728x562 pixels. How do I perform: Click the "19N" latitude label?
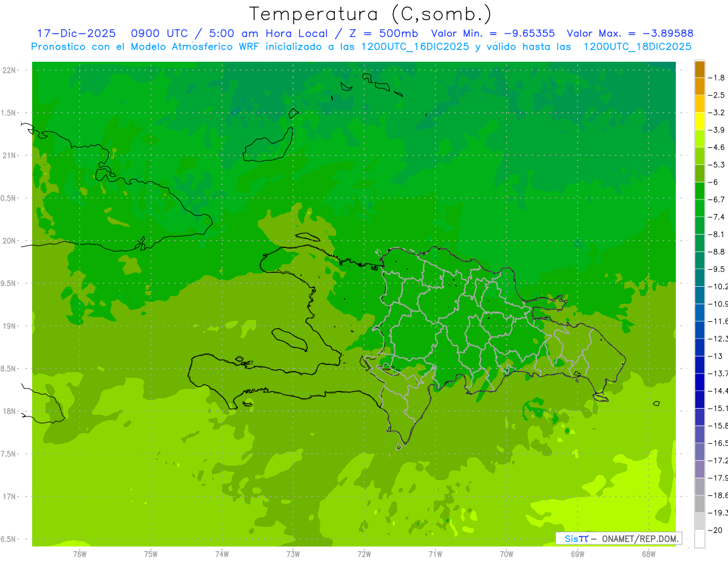pyautogui.click(x=9, y=326)
